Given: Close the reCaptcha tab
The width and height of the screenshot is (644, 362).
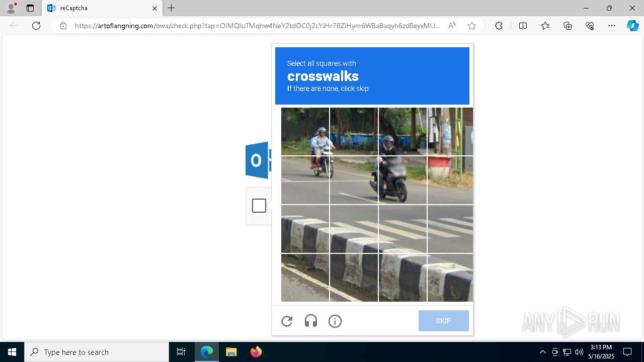Looking at the screenshot, I should [x=154, y=8].
